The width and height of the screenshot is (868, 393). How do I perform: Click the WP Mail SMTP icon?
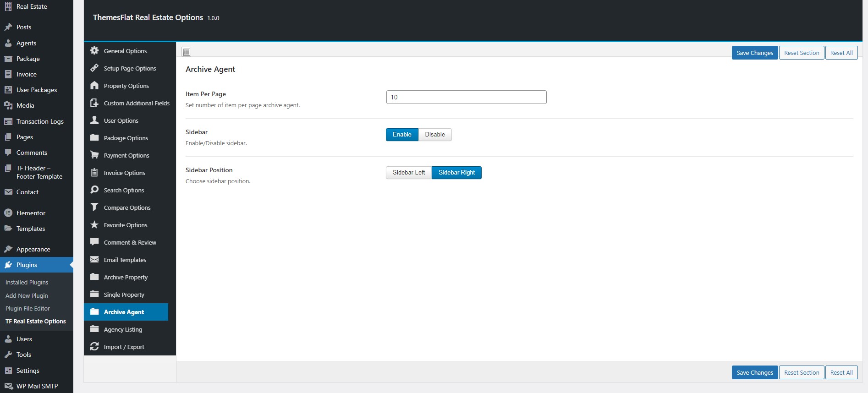coord(8,386)
